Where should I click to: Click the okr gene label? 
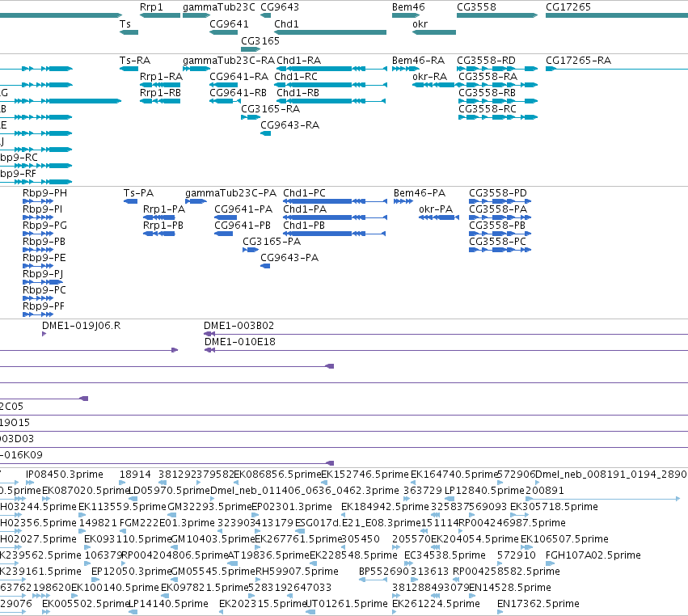tap(420, 24)
